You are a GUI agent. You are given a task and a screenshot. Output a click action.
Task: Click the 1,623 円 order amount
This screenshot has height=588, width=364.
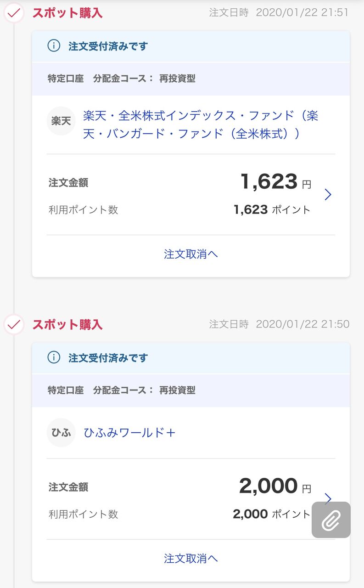(275, 182)
